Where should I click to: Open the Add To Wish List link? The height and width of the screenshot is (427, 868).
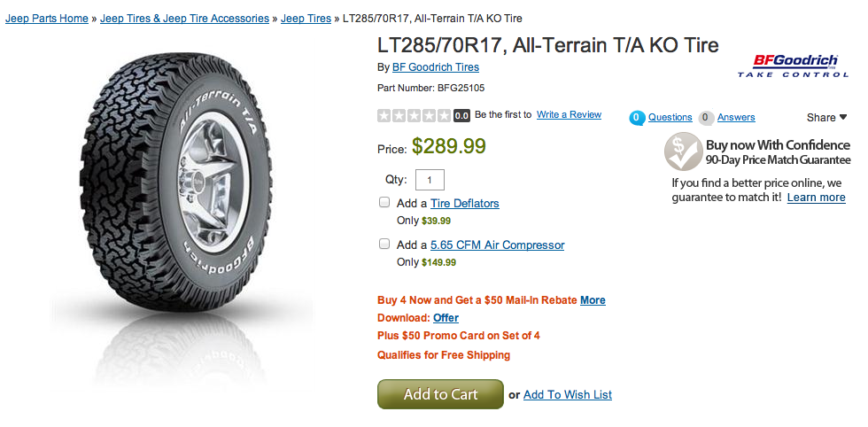(568, 395)
